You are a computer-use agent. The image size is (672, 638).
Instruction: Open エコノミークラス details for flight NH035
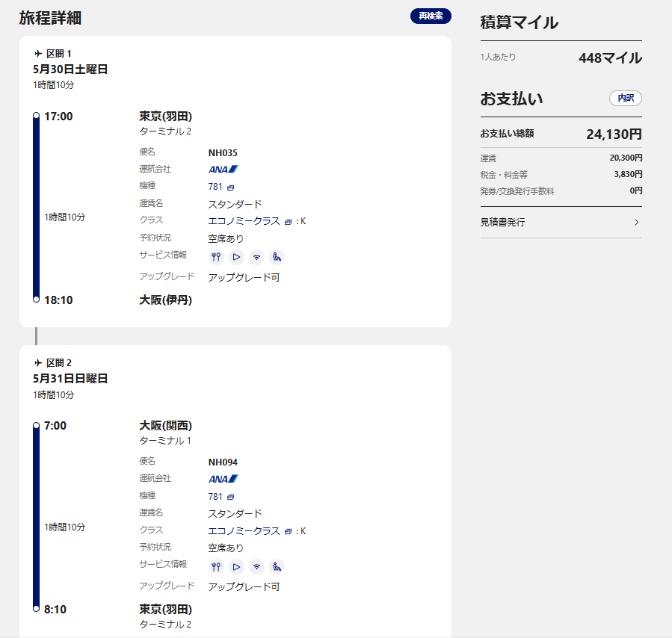click(244, 221)
